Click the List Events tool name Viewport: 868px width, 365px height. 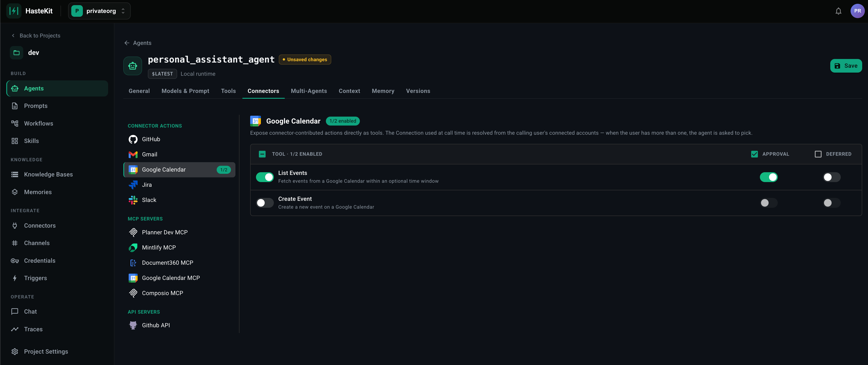pyautogui.click(x=292, y=173)
